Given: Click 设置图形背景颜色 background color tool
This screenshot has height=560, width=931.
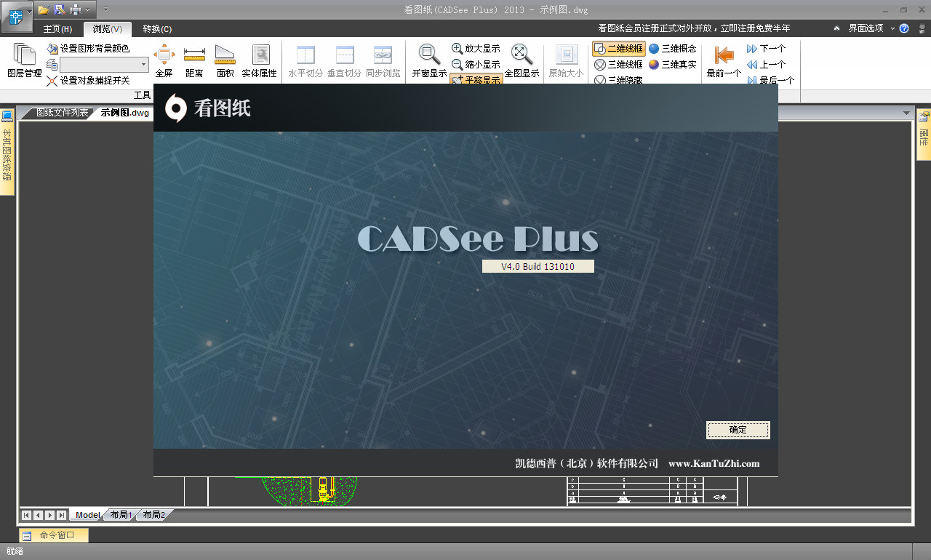Looking at the screenshot, I should (88, 49).
